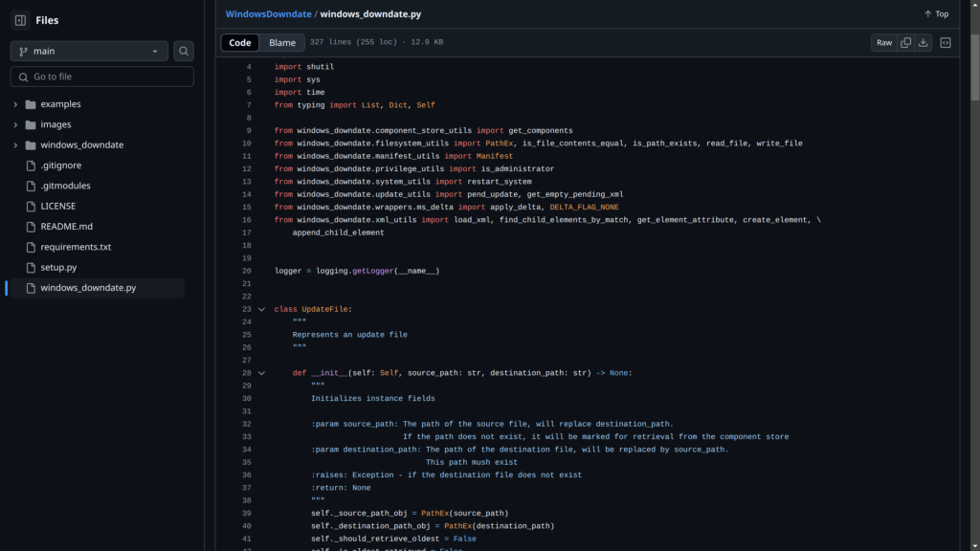Open the symbols panel icon
The image size is (980, 551).
(x=946, y=42)
